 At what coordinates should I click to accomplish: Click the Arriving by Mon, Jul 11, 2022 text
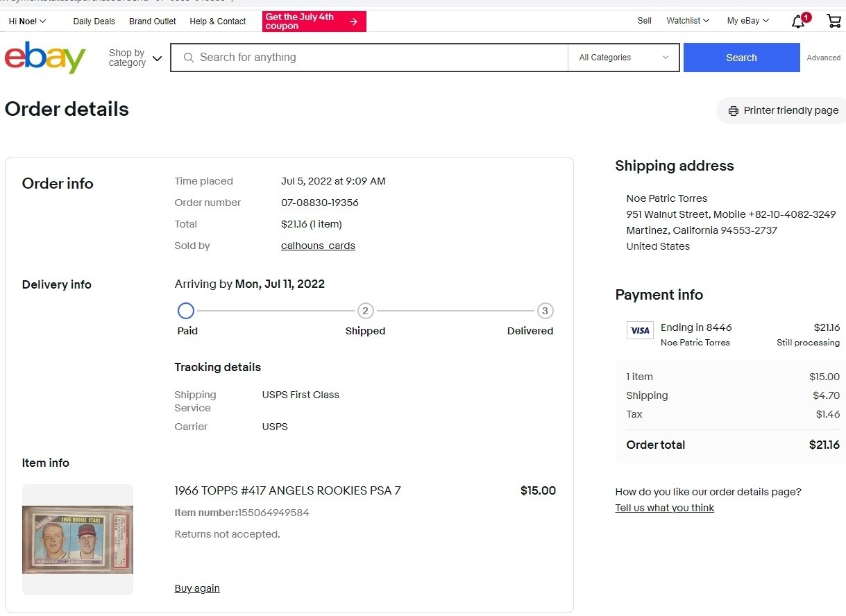(249, 284)
